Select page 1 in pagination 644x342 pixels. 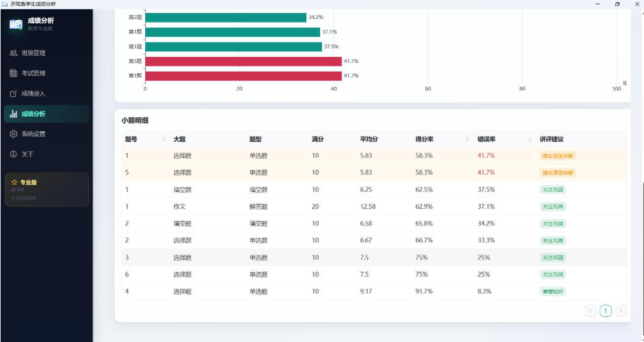pyautogui.click(x=606, y=311)
